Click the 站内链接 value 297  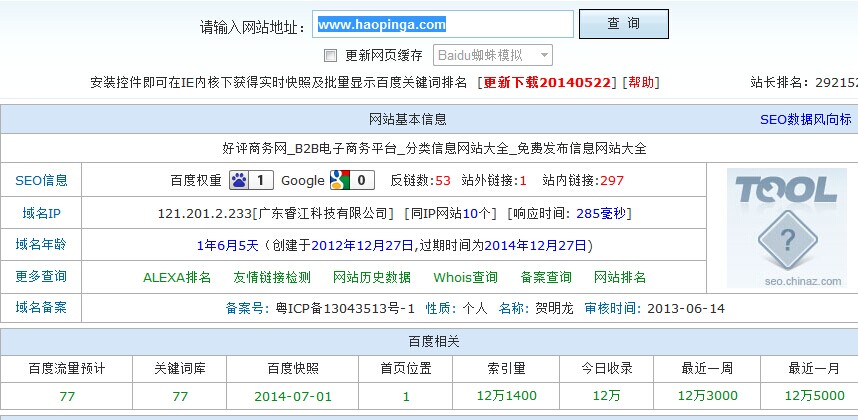pos(612,180)
